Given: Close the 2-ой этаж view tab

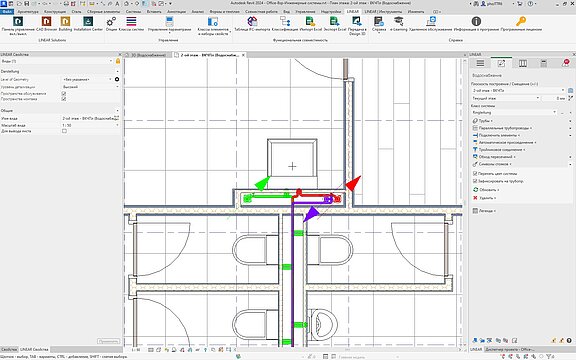Looking at the screenshot, I should click(243, 55).
